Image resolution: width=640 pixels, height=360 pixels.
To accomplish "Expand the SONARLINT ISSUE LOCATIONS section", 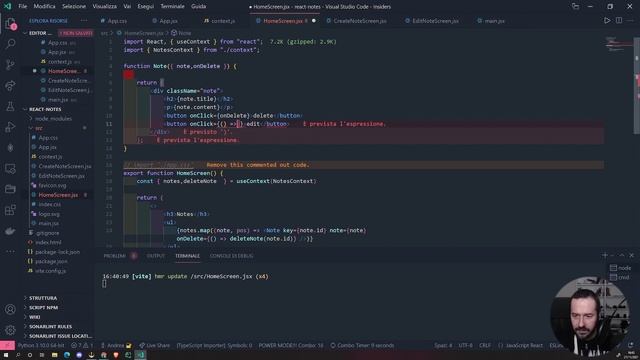I will (60, 336).
